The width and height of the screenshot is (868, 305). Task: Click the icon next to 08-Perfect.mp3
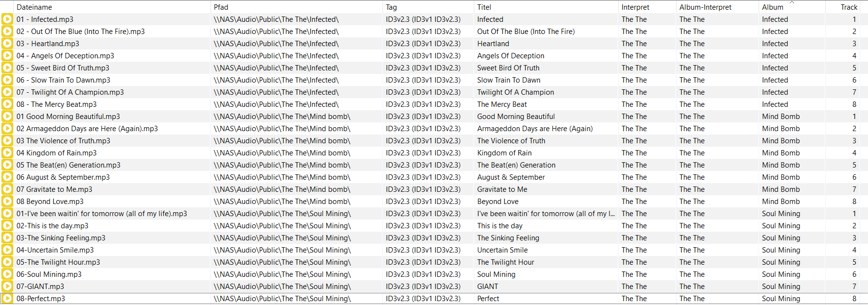tap(7, 299)
